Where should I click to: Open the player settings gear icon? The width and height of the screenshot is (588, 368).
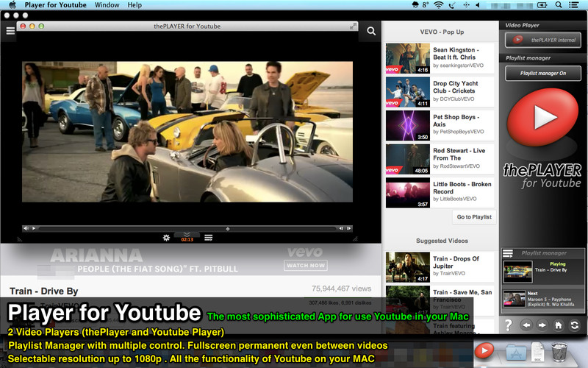(167, 238)
